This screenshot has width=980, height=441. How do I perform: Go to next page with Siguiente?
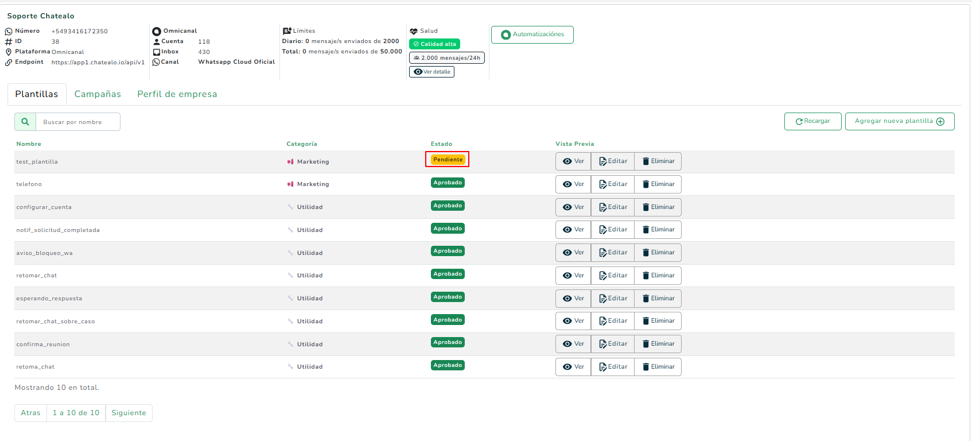(x=129, y=413)
